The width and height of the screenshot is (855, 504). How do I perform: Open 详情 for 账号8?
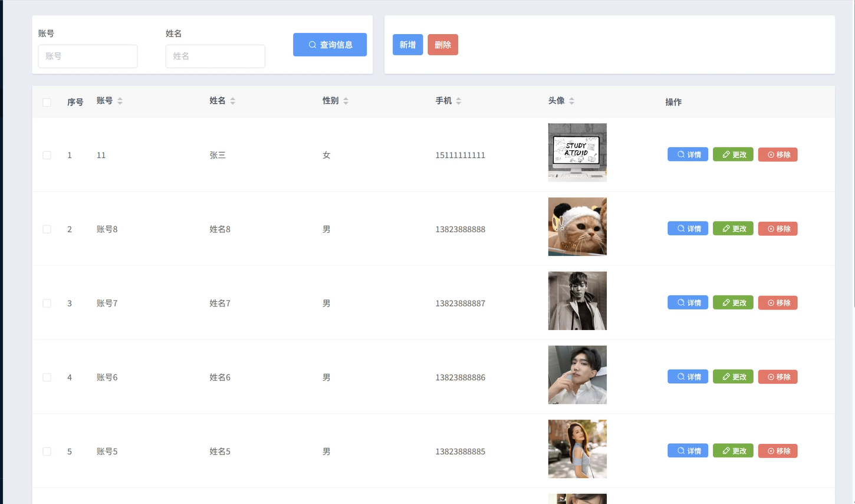(x=688, y=229)
